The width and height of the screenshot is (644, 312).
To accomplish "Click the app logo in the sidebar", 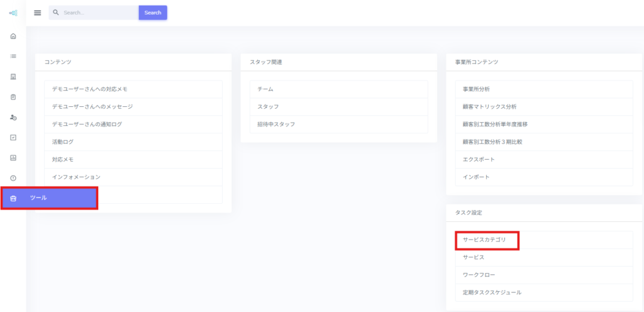I will [13, 13].
